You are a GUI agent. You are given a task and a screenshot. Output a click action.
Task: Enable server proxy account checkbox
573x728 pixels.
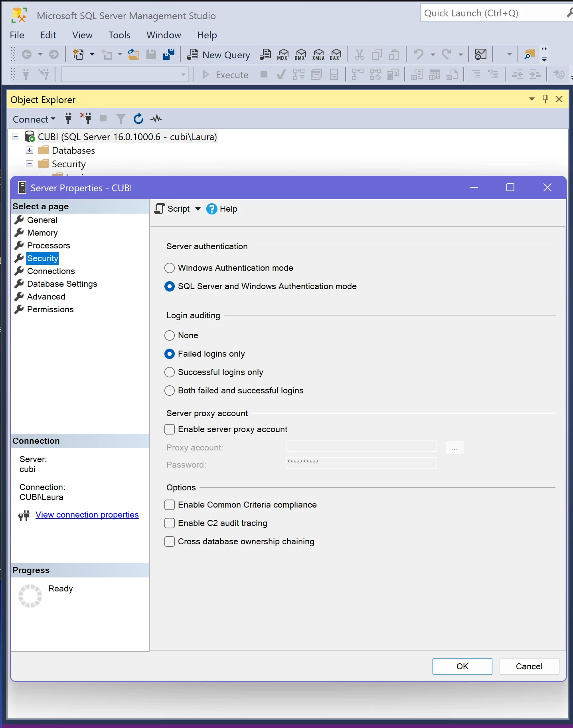[x=170, y=429]
